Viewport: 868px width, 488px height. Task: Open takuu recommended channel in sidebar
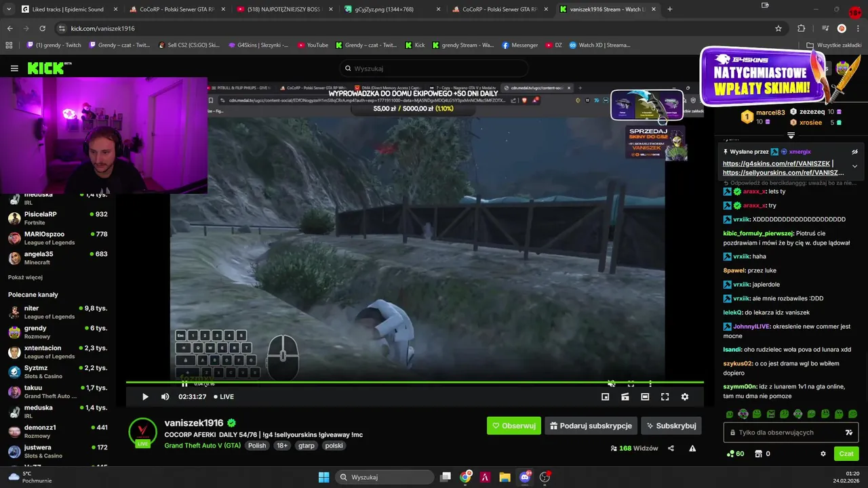(x=58, y=392)
